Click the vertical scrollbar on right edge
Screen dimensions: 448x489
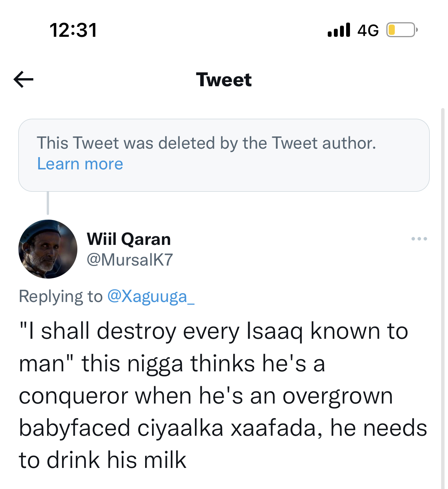(443, 268)
